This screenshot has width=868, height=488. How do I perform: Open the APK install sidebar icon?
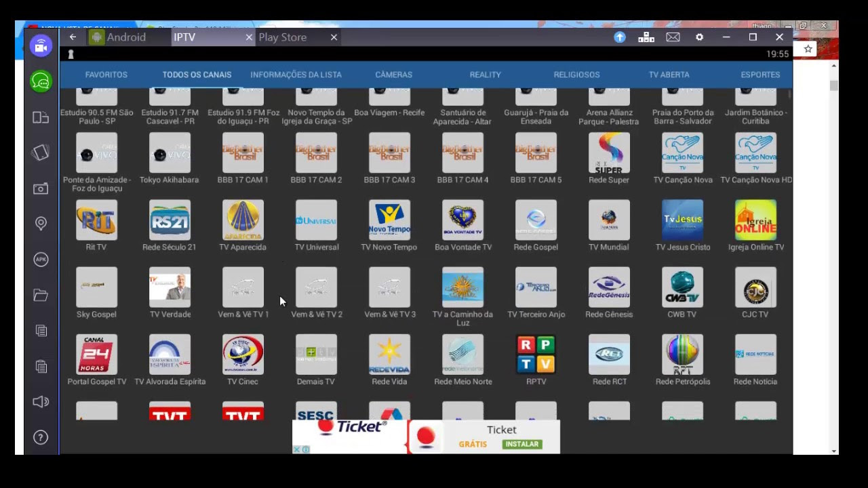click(41, 260)
